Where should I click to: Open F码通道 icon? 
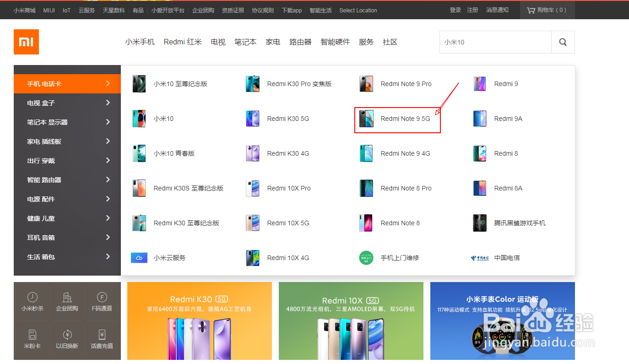click(x=103, y=297)
